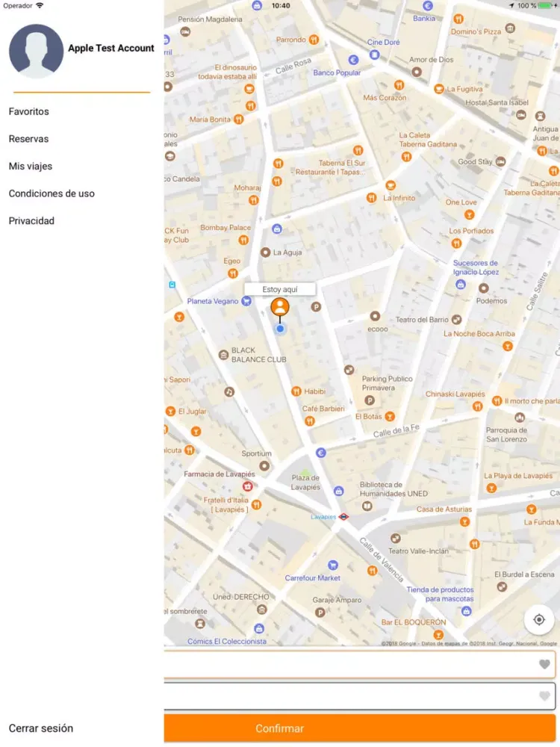Tap the Apple Test Account name
Image resolution: width=560 pixels, height=747 pixels.
coord(111,48)
